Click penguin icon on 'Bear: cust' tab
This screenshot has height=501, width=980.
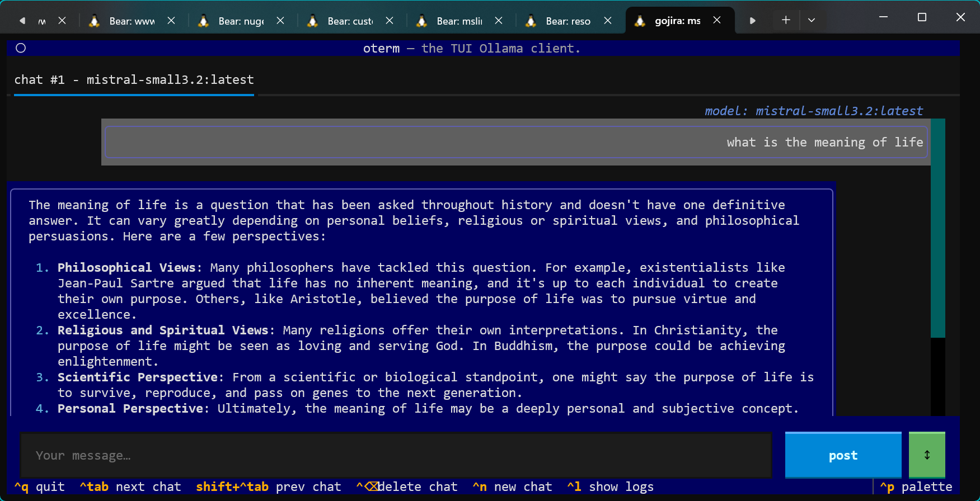tap(313, 21)
